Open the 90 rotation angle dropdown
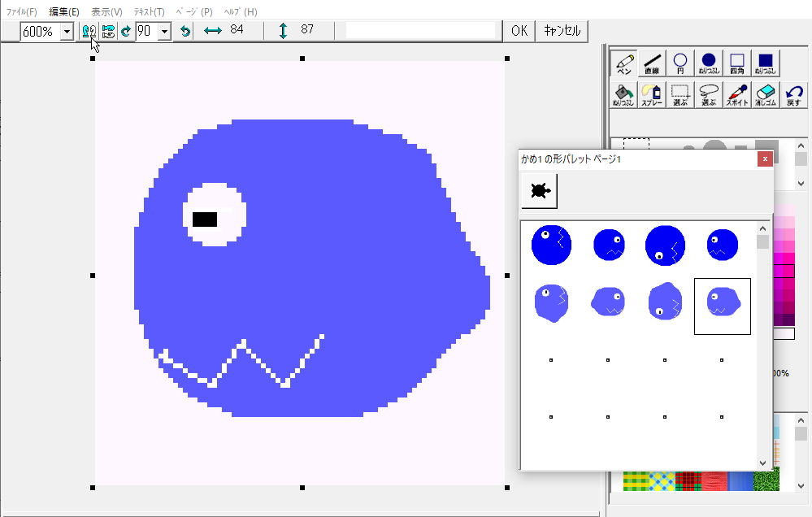The image size is (812, 517). pyautogui.click(x=165, y=32)
